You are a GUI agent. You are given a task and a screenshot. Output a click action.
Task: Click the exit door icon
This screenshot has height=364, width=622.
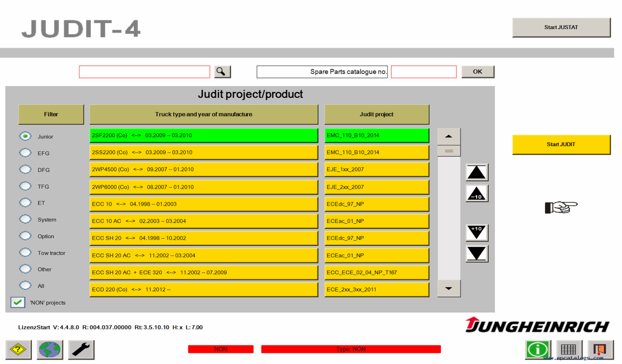click(601, 350)
